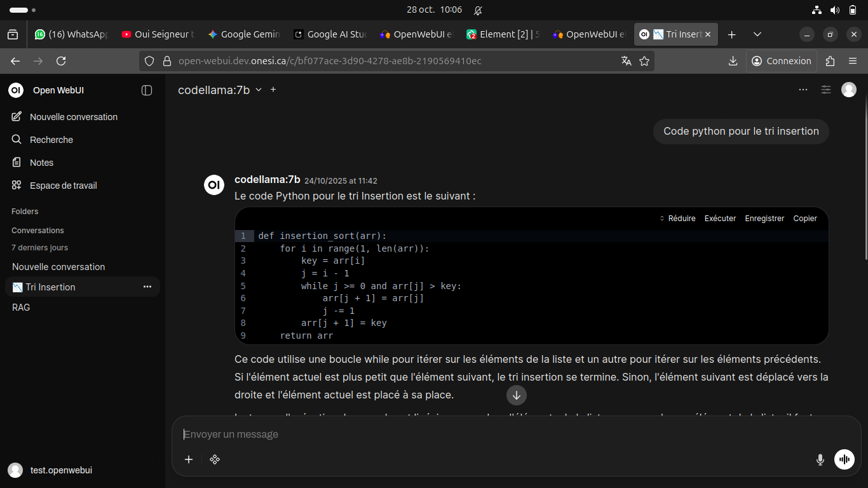This screenshot has height=488, width=868.
Task: Open the browser tab list chevron
Action: (757, 34)
